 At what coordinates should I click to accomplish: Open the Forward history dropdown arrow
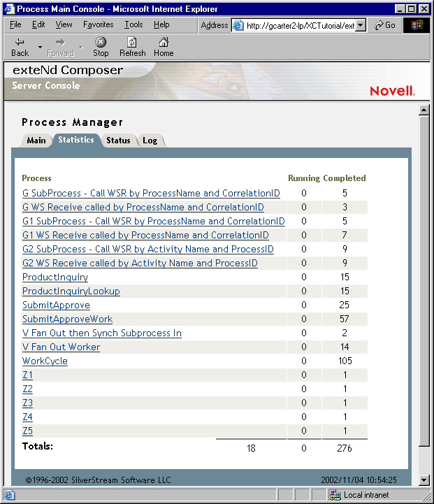[x=81, y=47]
